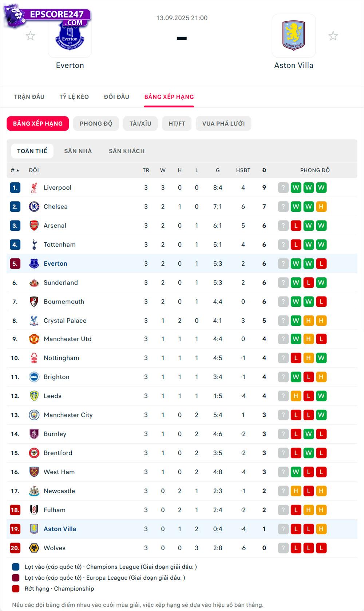Click the EPSCORE247 site logo

[x=47, y=16]
